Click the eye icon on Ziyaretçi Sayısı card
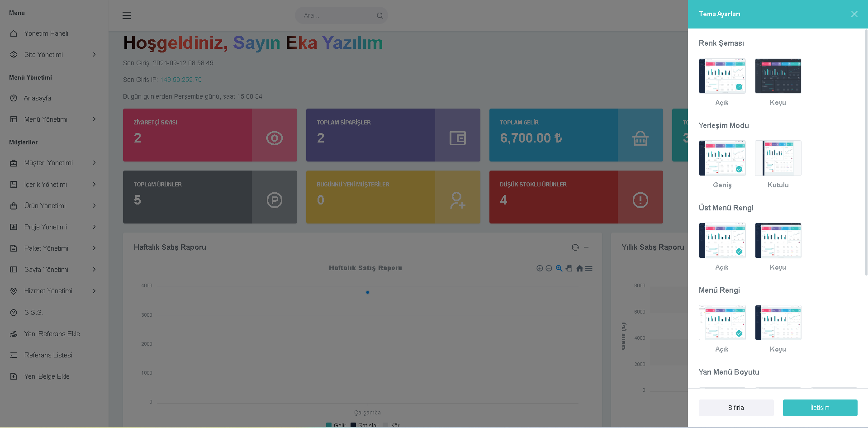 (275, 138)
